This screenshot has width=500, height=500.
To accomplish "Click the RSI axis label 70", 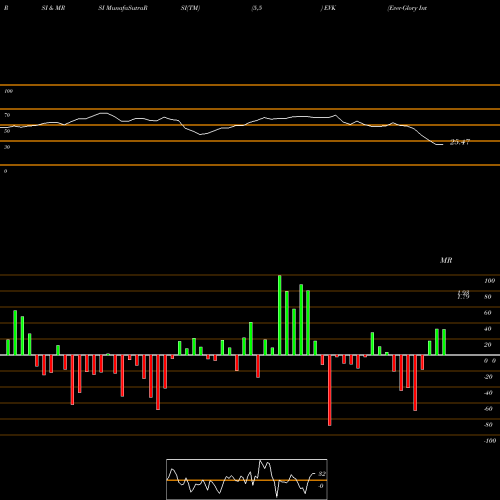I will (7, 115).
